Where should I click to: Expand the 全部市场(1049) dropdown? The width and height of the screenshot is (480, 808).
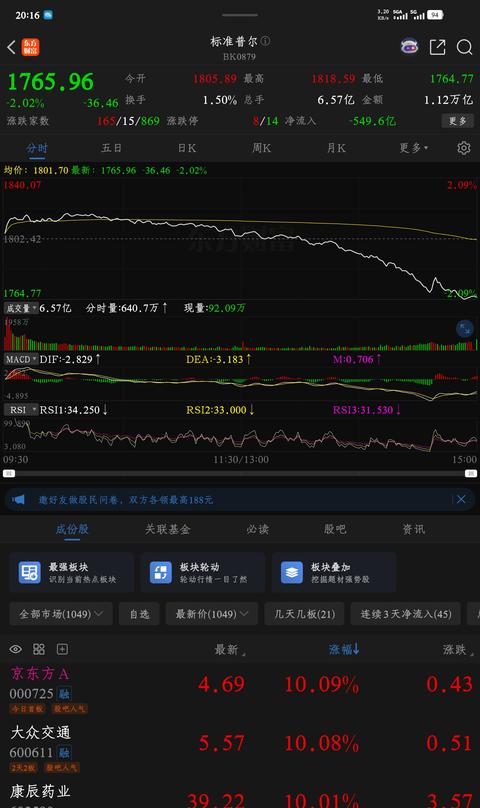(x=61, y=614)
